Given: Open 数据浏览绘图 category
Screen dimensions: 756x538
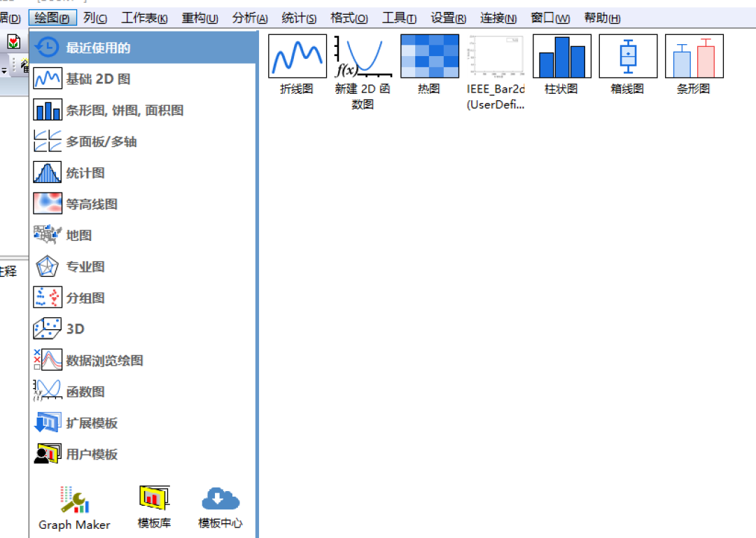Looking at the screenshot, I should [143, 361].
